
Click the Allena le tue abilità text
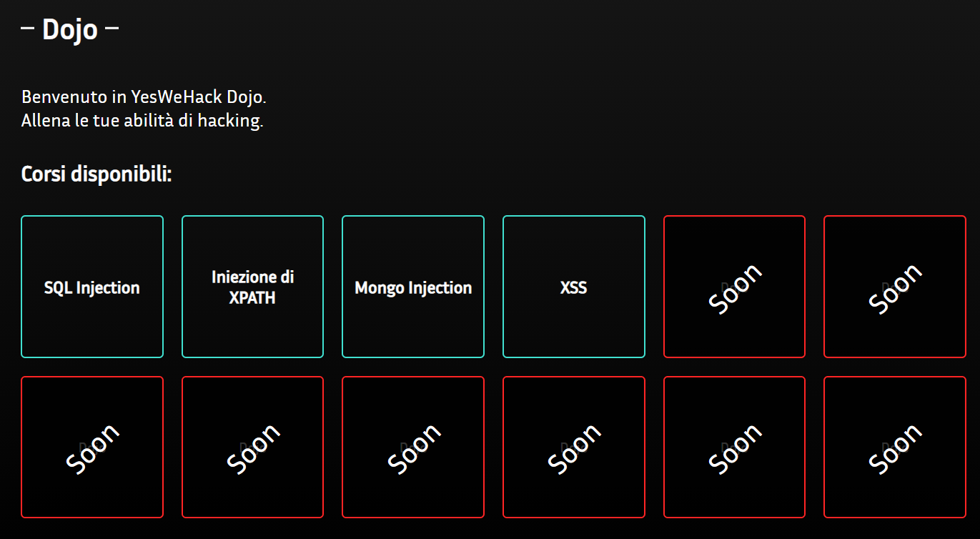pyautogui.click(x=142, y=120)
